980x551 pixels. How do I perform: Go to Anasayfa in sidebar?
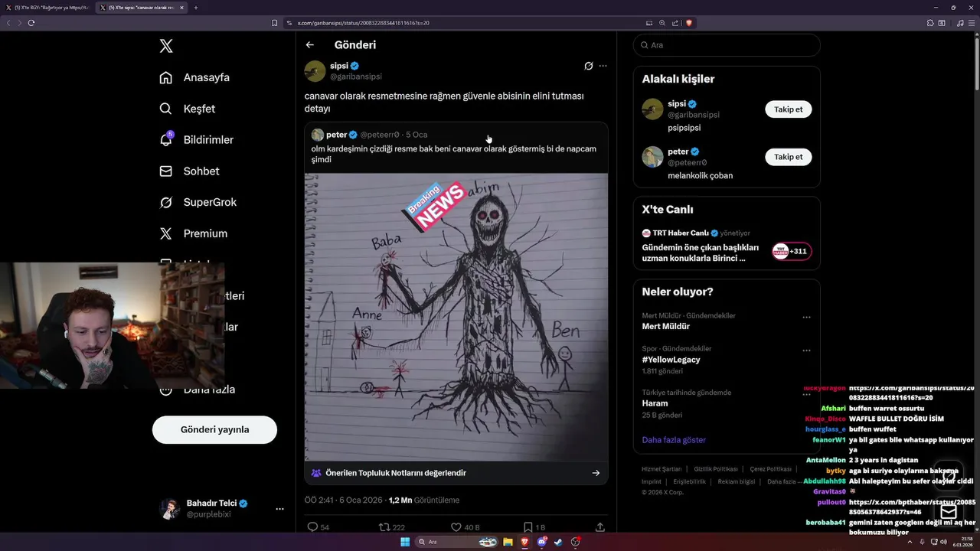(194, 77)
